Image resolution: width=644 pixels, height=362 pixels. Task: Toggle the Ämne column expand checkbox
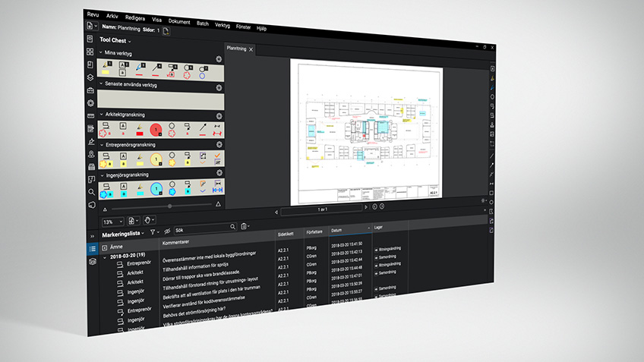point(104,247)
